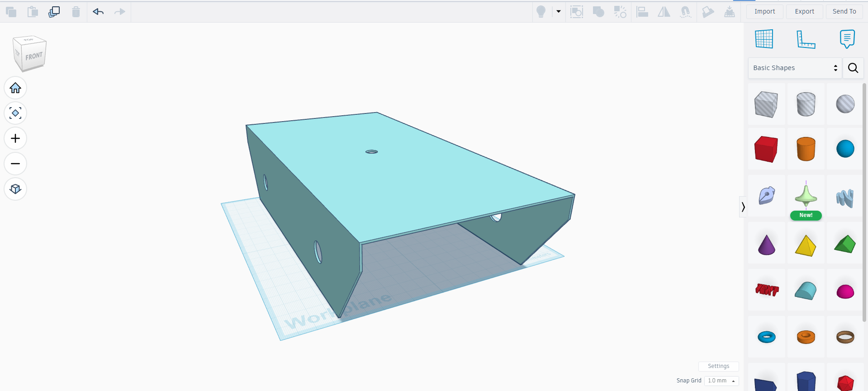Collapse the shapes panel chevron
Image resolution: width=868 pixels, height=391 pixels.
[x=743, y=207]
